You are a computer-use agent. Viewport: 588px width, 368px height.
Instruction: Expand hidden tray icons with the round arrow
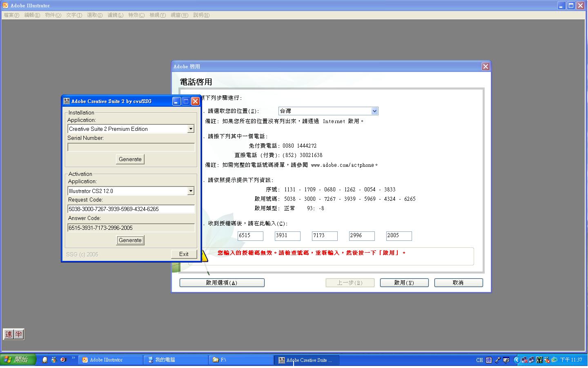tap(517, 360)
